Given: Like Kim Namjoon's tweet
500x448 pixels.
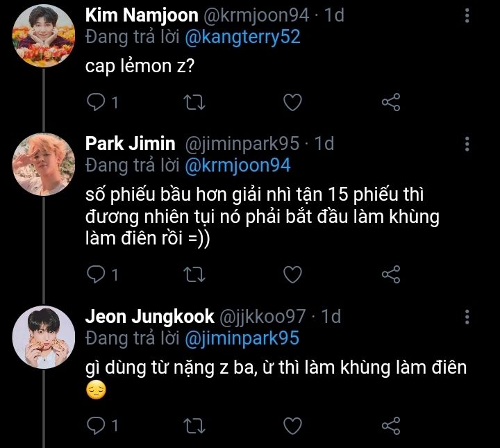Looking at the screenshot, I should [x=293, y=103].
